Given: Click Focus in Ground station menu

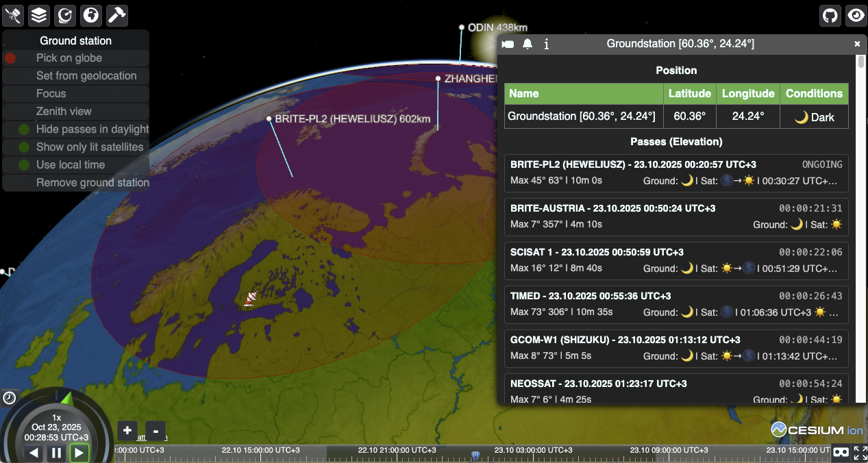Looking at the screenshot, I should 75,94.
